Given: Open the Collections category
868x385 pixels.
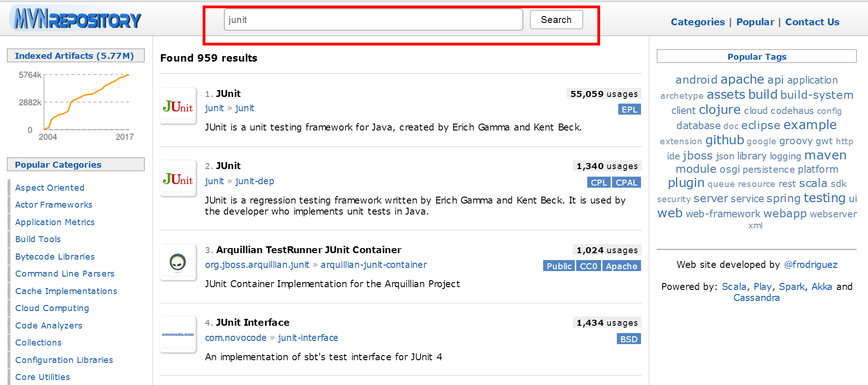Looking at the screenshot, I should click(38, 342).
